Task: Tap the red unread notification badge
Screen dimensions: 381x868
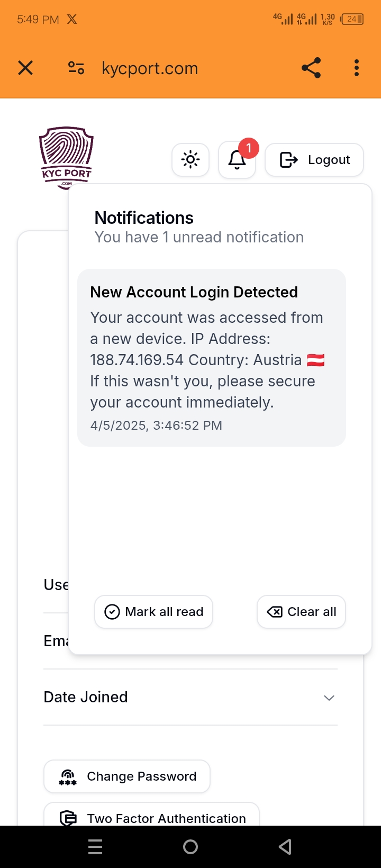Action: [x=249, y=148]
